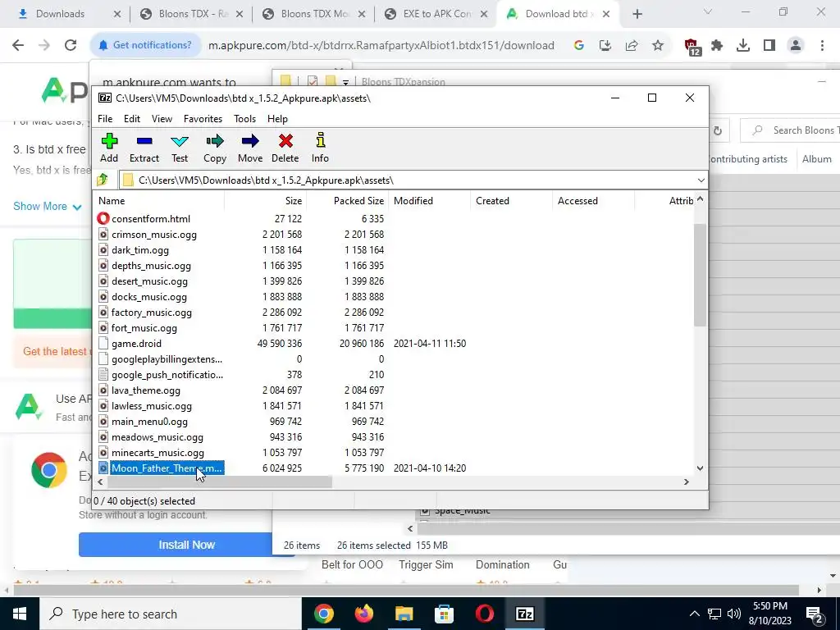840x630 pixels.
Task: Open the Info toolbar icon in 7-Zip
Action: tap(321, 140)
